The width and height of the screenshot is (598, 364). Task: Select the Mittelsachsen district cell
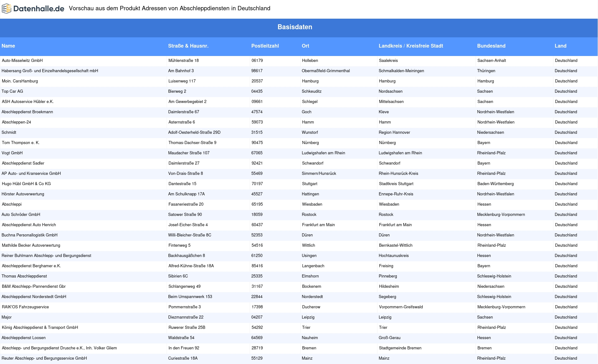[x=391, y=102]
